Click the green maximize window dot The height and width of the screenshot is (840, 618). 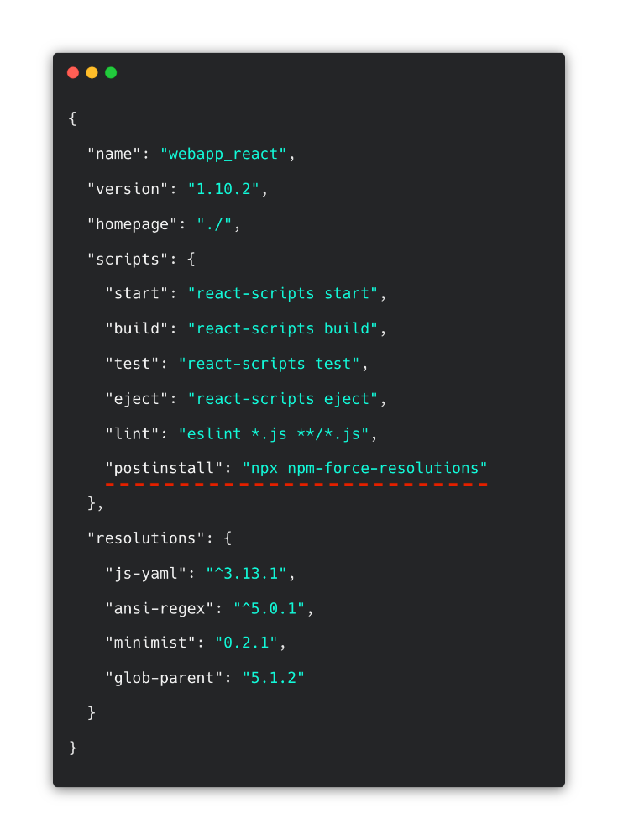[x=111, y=73]
